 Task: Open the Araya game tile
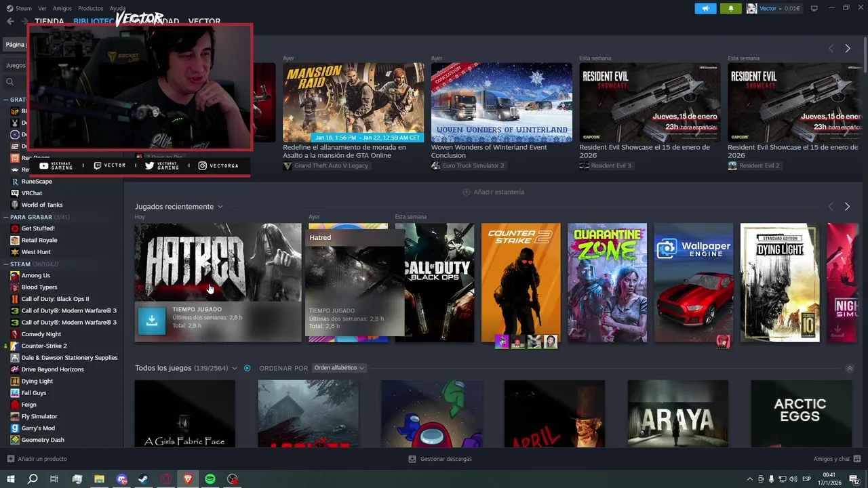click(678, 413)
